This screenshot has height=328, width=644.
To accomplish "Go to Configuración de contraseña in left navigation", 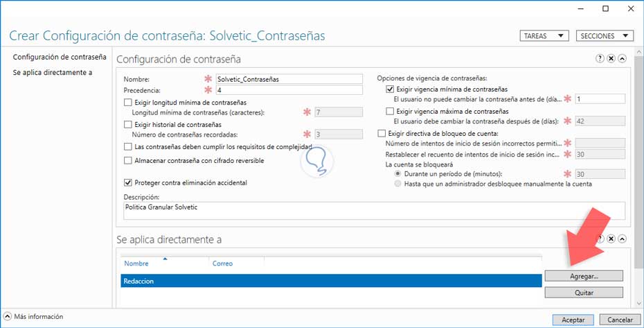I will [60, 57].
